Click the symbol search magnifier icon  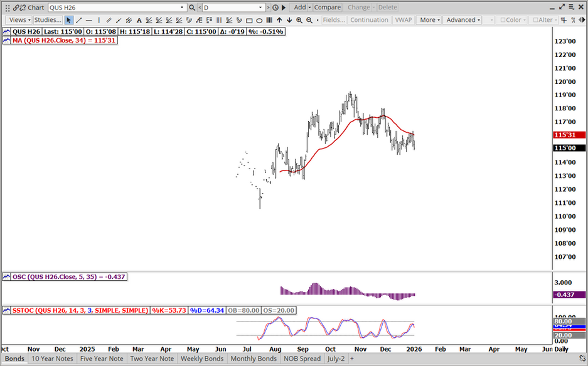pos(192,8)
